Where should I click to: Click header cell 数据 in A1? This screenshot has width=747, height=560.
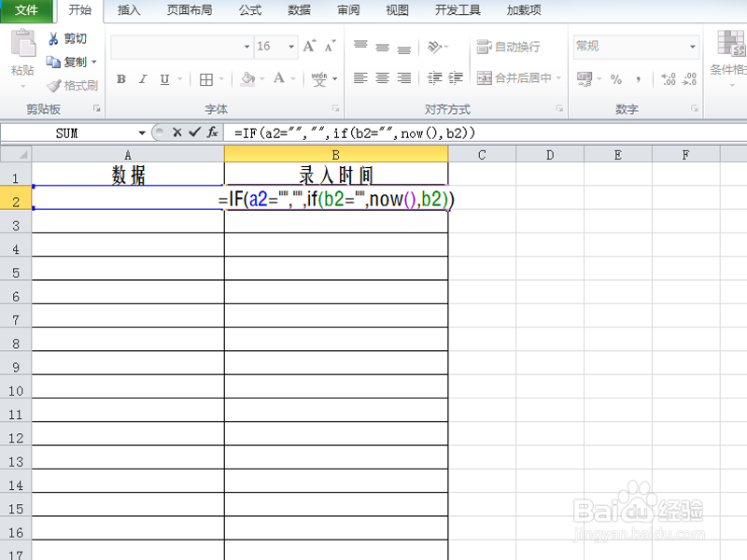[128, 175]
